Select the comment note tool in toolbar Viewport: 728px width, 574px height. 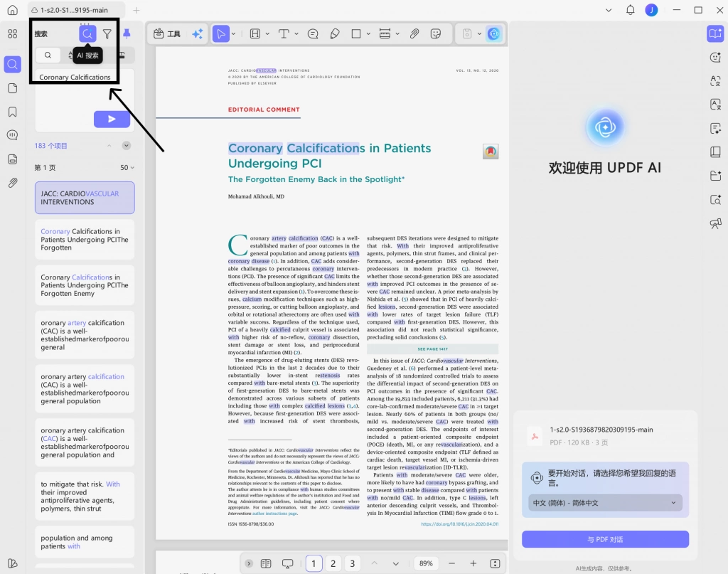tap(313, 34)
